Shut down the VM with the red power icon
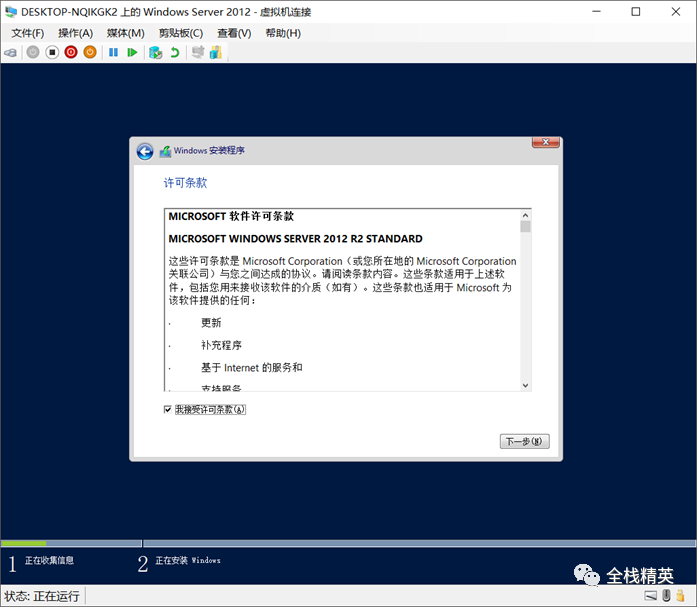Viewport: 697px width, 607px height. pyautogui.click(x=71, y=52)
